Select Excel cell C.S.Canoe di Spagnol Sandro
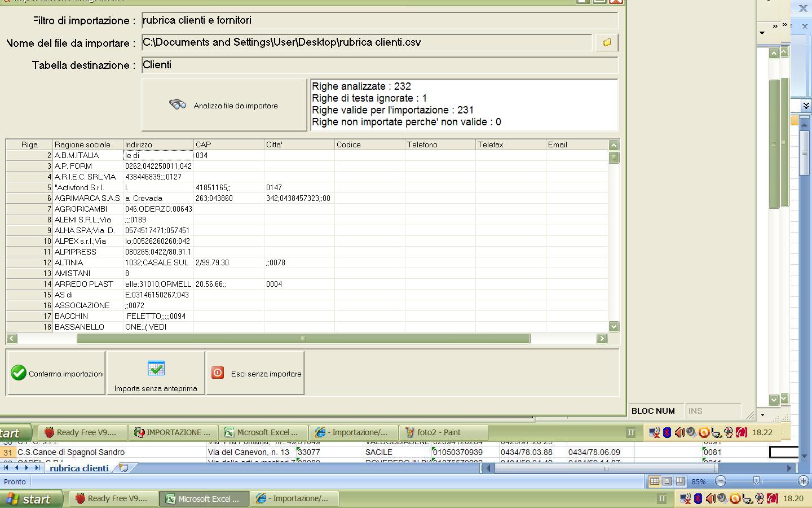The image size is (812, 508). tap(111, 452)
